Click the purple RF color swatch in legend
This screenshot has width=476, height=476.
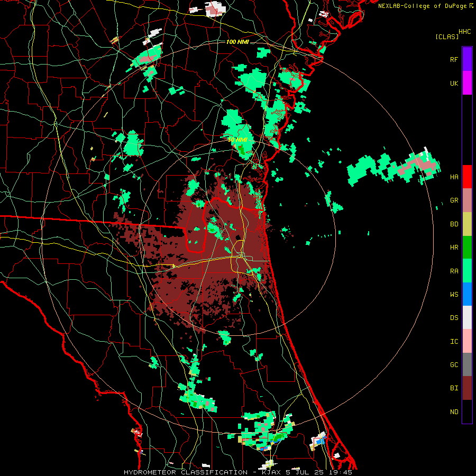pyautogui.click(x=467, y=59)
